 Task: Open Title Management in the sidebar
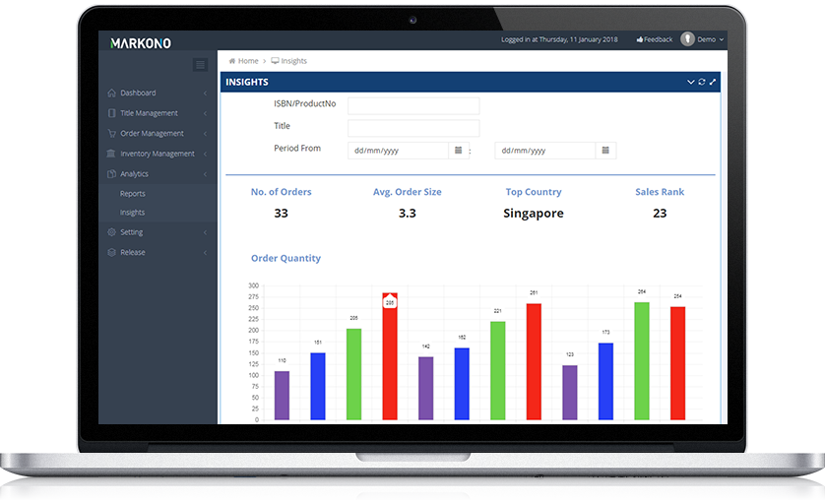pyautogui.click(x=149, y=113)
